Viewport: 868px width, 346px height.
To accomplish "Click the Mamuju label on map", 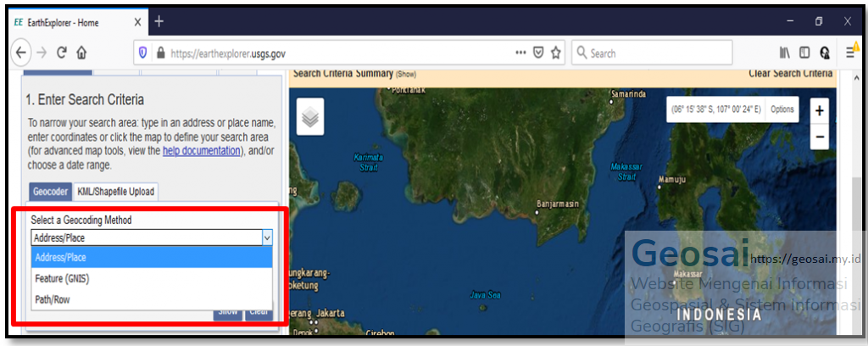I will coord(672,180).
